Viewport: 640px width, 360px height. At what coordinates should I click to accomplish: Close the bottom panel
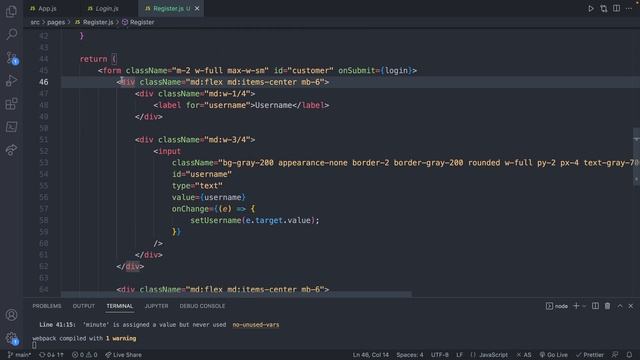pyautogui.click(x=631, y=306)
